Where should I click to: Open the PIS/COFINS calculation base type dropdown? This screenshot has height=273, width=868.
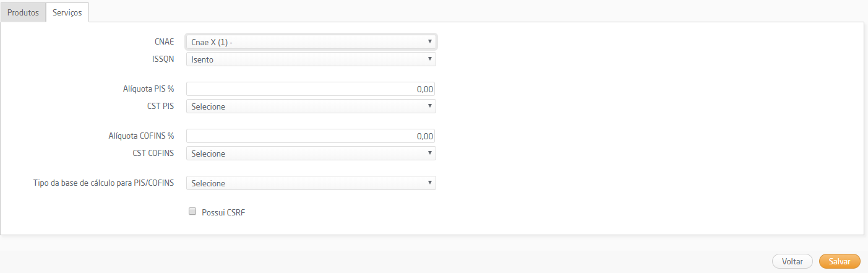click(x=311, y=183)
